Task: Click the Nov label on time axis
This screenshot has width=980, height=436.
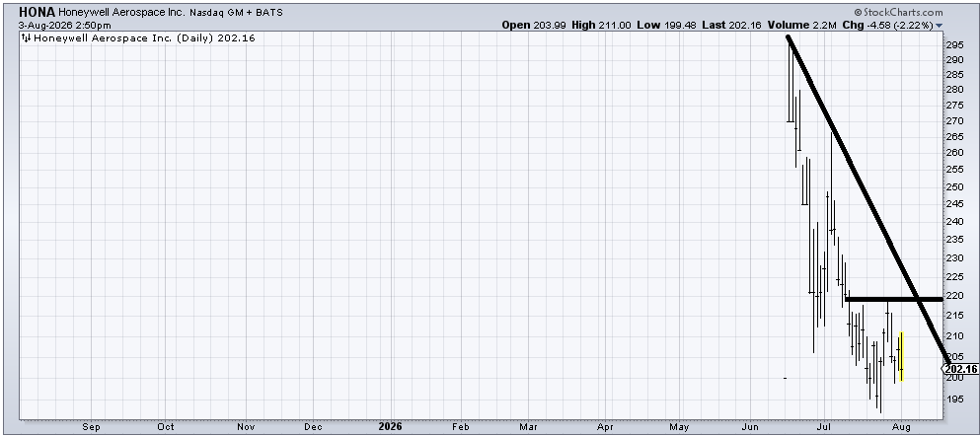Action: [x=246, y=427]
